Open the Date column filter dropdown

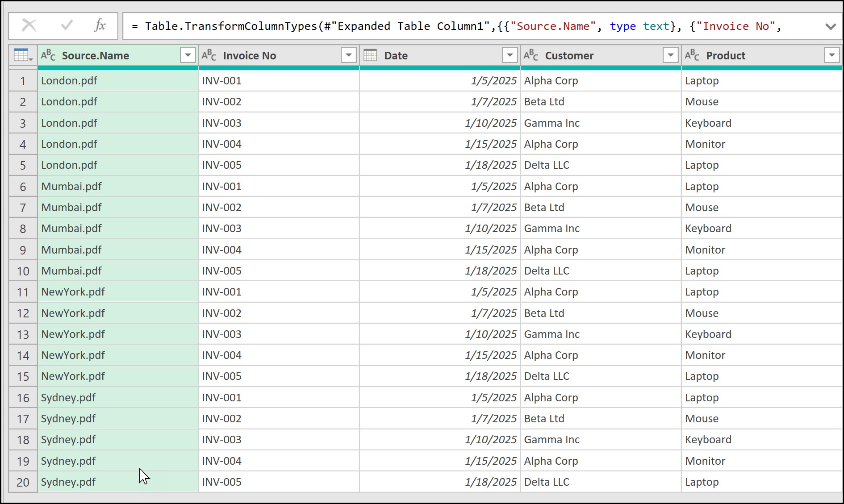click(510, 55)
